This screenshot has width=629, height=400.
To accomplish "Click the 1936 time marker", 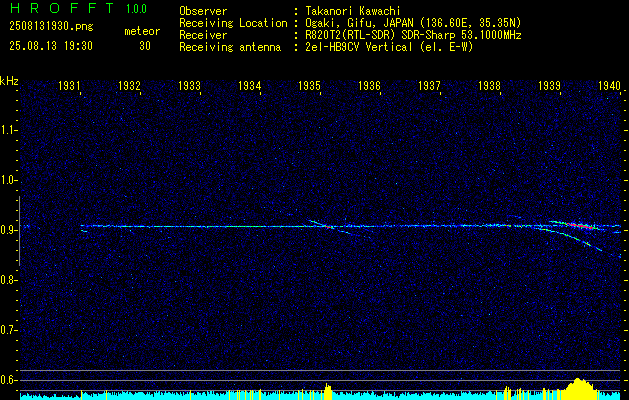I will pyautogui.click(x=369, y=85).
